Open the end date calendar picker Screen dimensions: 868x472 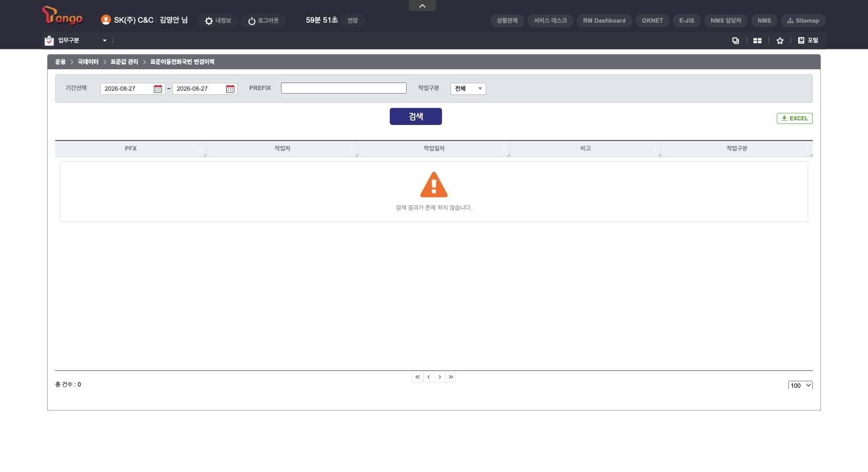230,89
